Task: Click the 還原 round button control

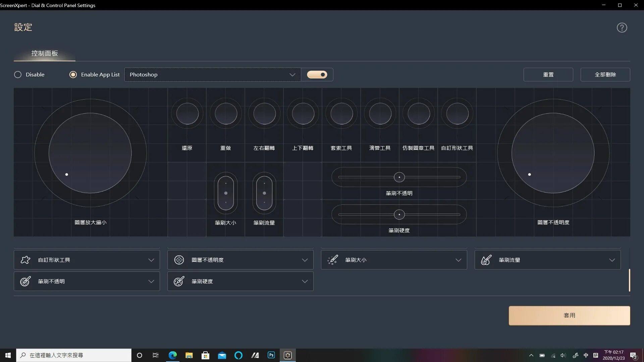Action: point(187,114)
